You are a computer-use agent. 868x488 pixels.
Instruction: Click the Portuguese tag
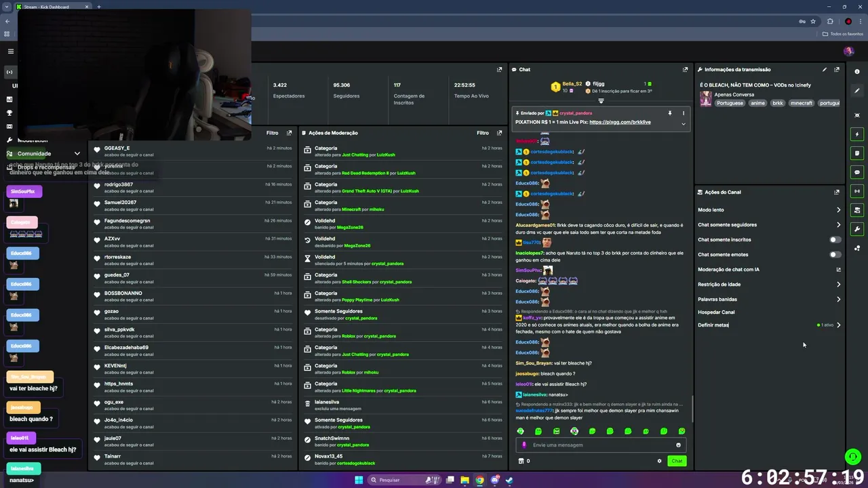point(730,103)
